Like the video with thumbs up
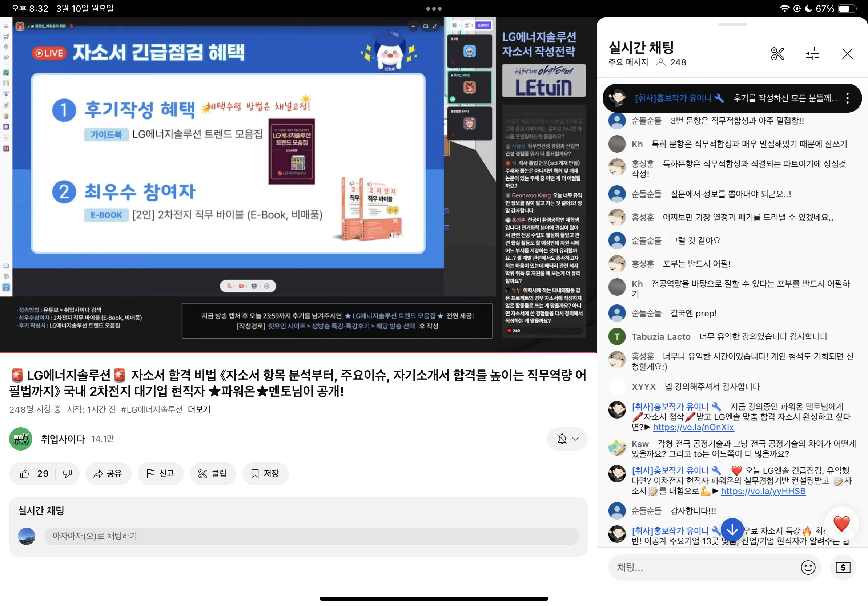868x606 pixels. pyautogui.click(x=25, y=473)
